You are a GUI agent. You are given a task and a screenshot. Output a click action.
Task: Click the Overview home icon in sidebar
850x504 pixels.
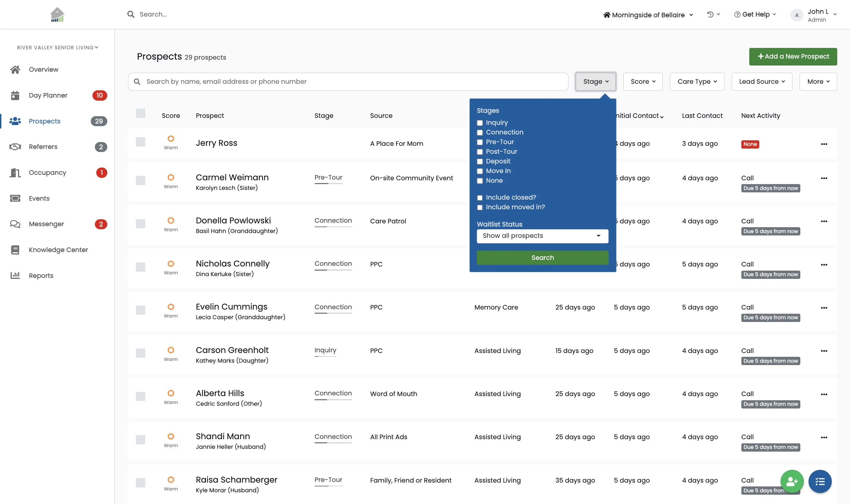(x=15, y=69)
